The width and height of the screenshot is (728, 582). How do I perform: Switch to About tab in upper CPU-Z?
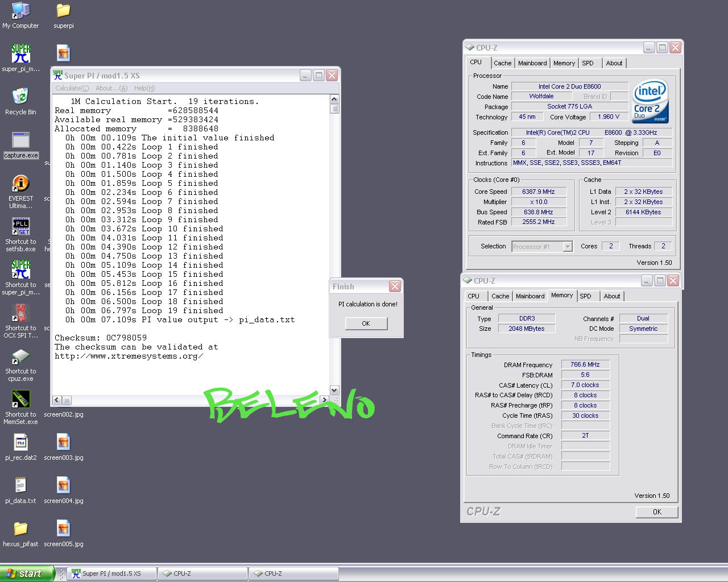(614, 63)
